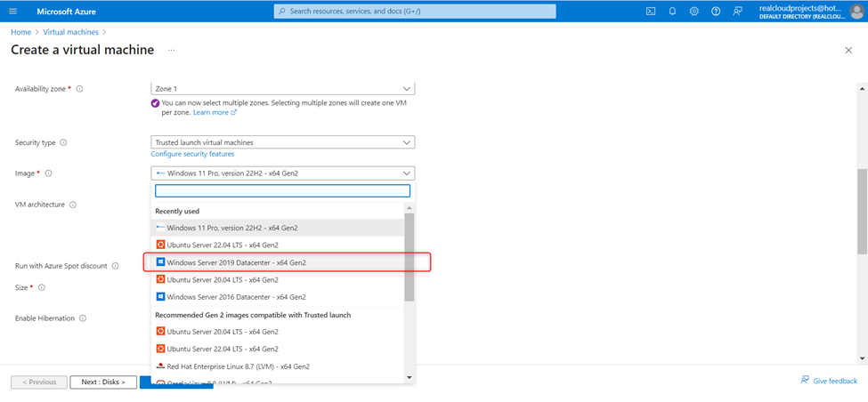868x402 pixels.
Task: Select Windows 11 Pro, version 22H2 image option
Action: click(278, 228)
